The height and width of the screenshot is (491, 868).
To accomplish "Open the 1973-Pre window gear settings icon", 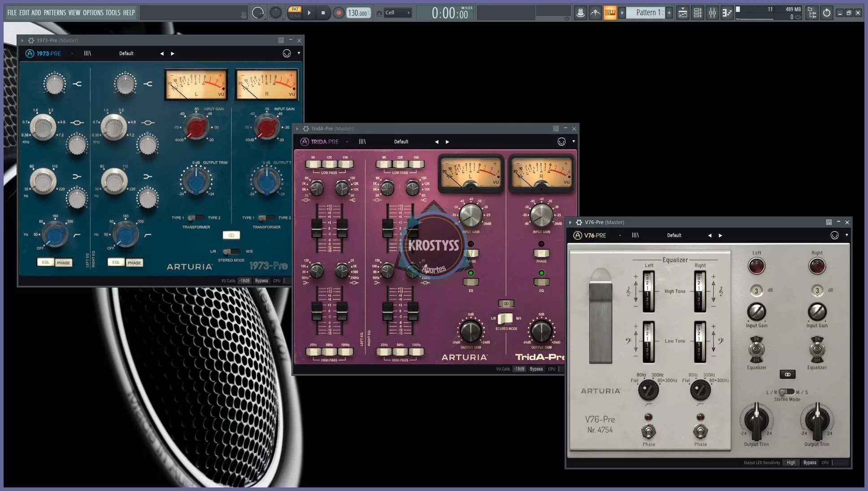I will point(31,40).
